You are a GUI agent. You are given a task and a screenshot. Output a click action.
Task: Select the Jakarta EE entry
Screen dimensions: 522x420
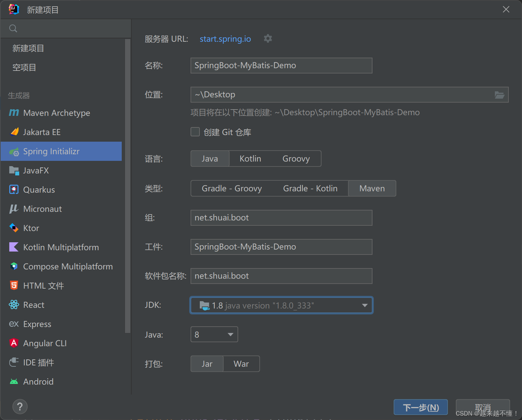coord(62,132)
